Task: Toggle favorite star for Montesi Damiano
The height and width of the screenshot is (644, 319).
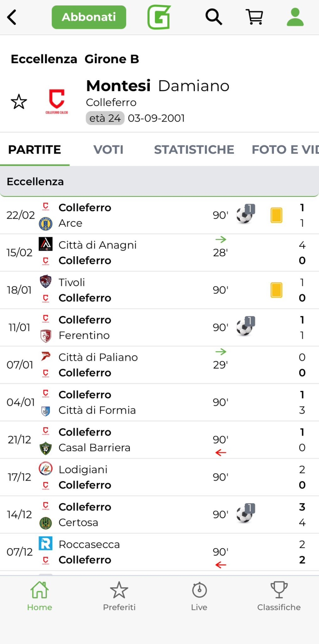Action: (x=19, y=102)
